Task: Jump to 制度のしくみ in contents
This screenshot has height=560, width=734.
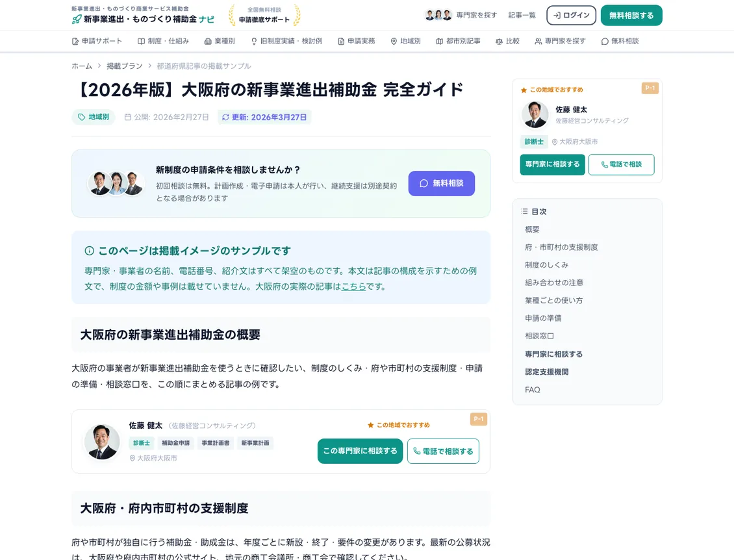Action: tap(546, 265)
